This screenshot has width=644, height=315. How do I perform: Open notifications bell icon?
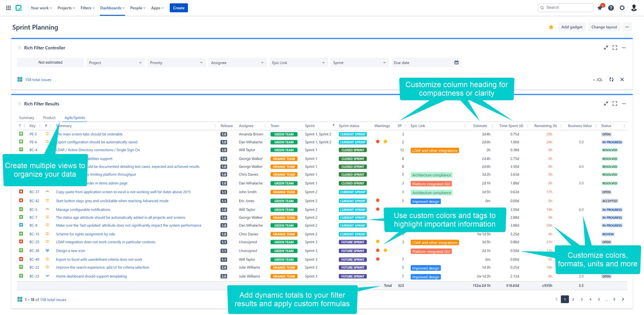(600, 8)
